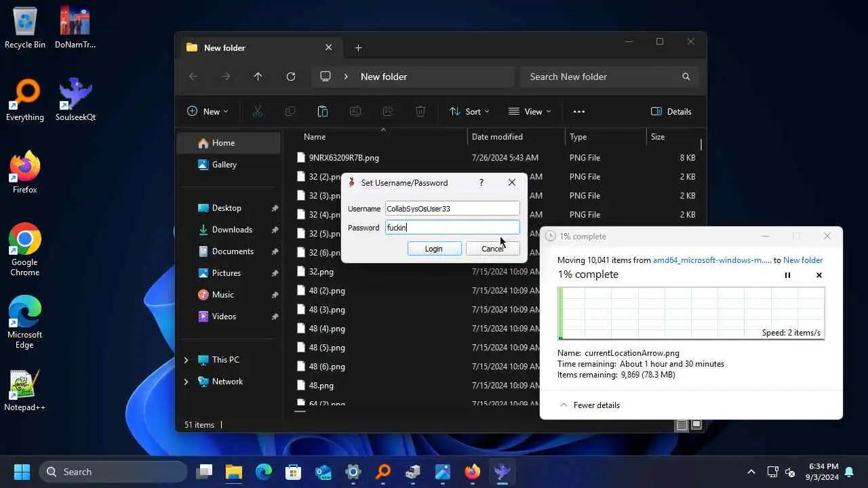
Task: Open the Sort dropdown menu
Action: [469, 112]
